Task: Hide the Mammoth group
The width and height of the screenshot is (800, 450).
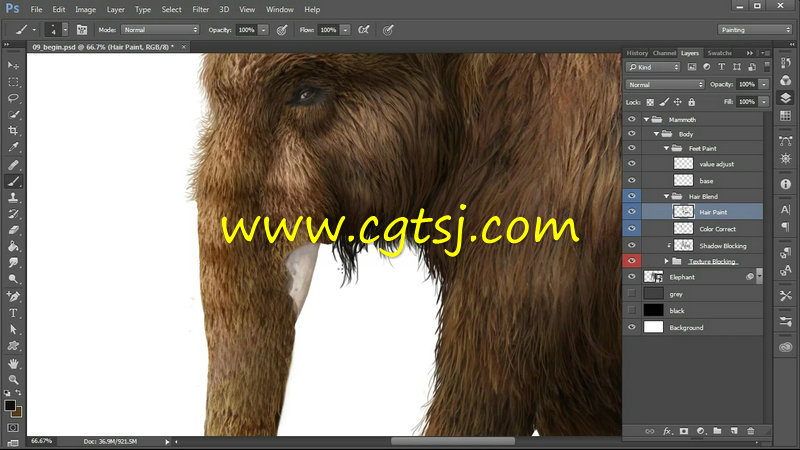Action: (632, 119)
